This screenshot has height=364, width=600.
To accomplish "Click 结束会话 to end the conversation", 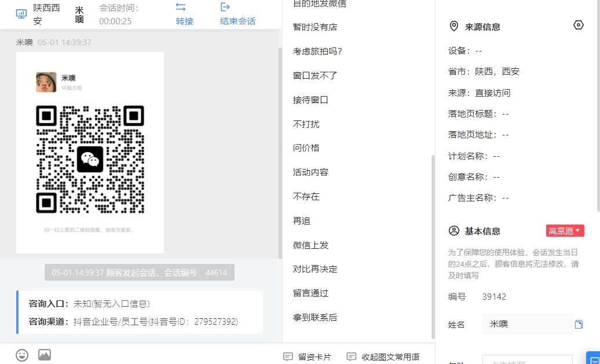I will tap(237, 21).
